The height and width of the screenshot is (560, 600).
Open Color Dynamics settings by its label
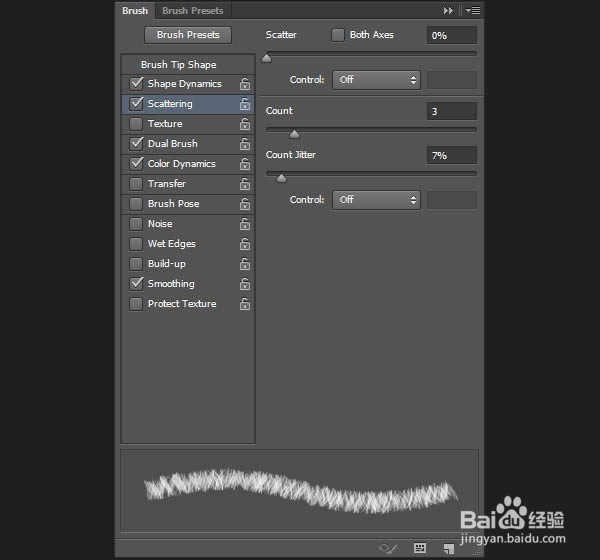[x=182, y=164]
